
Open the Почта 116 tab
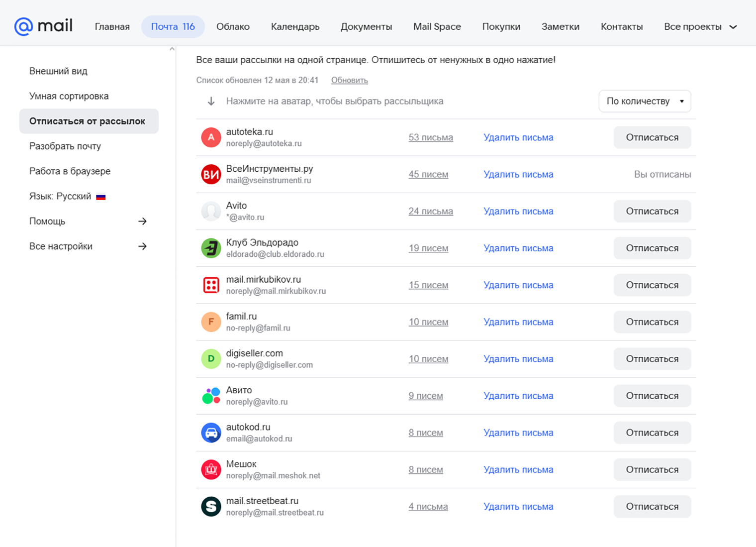(x=173, y=26)
